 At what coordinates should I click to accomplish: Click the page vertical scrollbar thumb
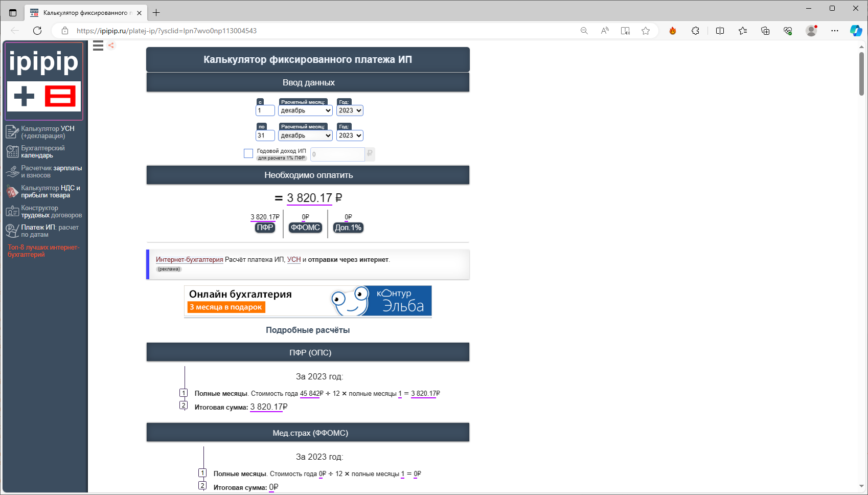861,74
